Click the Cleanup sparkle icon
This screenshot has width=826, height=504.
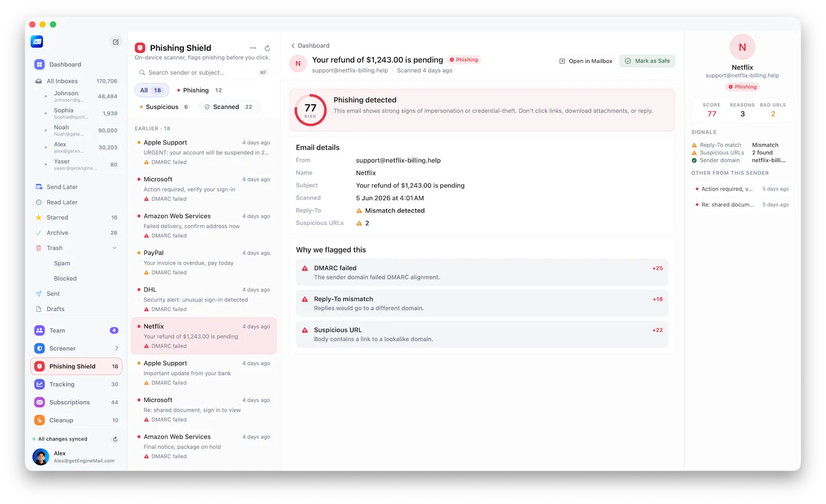click(x=39, y=420)
